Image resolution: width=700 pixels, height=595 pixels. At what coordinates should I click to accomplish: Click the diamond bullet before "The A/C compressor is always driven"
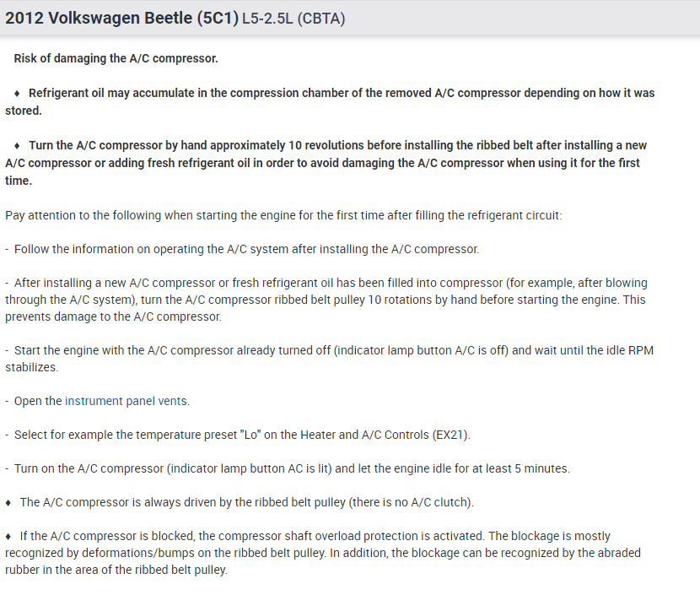8,503
